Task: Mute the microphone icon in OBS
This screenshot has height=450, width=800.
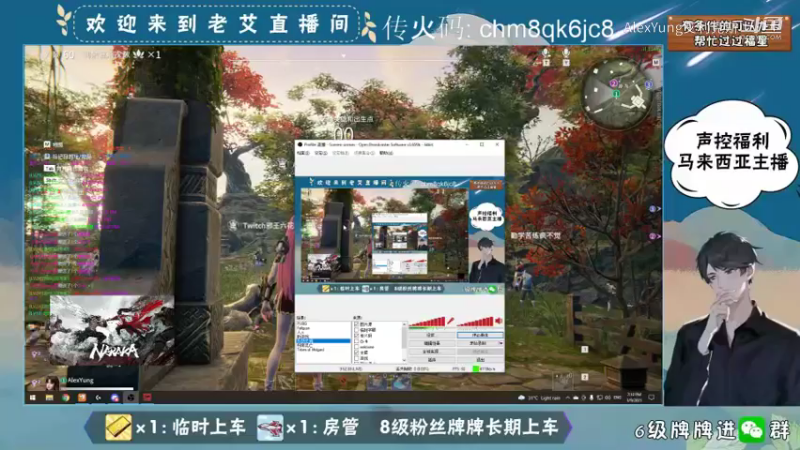Action: (x=451, y=320)
